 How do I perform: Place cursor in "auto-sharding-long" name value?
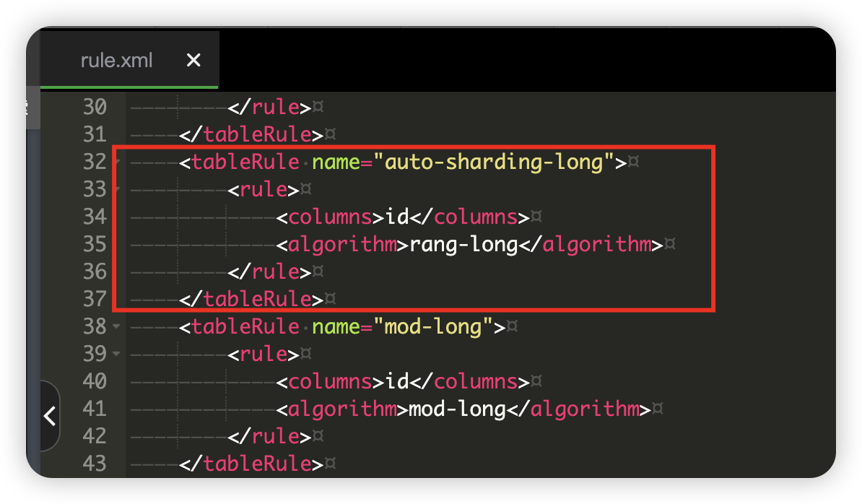(494, 162)
